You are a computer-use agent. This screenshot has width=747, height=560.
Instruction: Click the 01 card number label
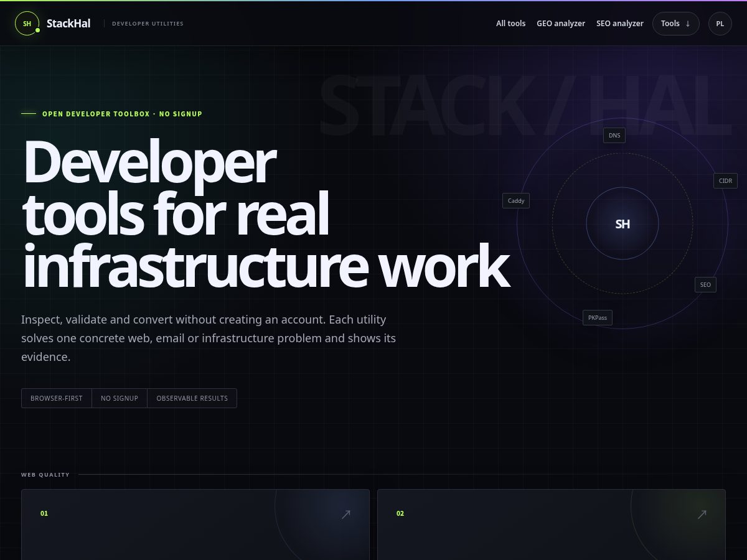44,513
